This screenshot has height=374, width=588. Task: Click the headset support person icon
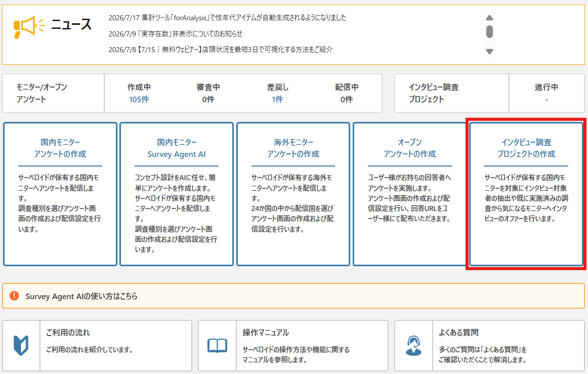pyautogui.click(x=413, y=346)
